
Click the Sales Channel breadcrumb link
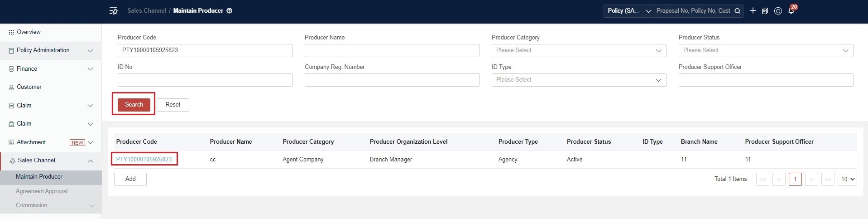(x=147, y=11)
